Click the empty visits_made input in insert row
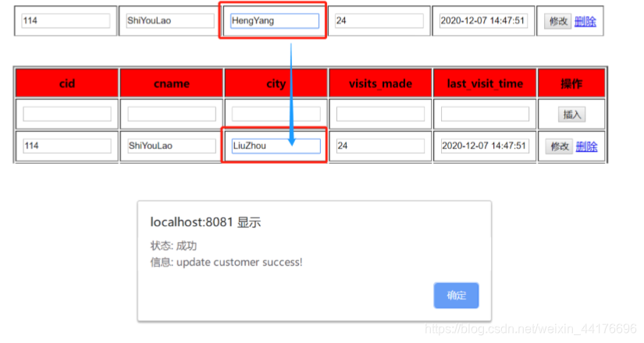This screenshot has width=644, height=343. tap(380, 114)
